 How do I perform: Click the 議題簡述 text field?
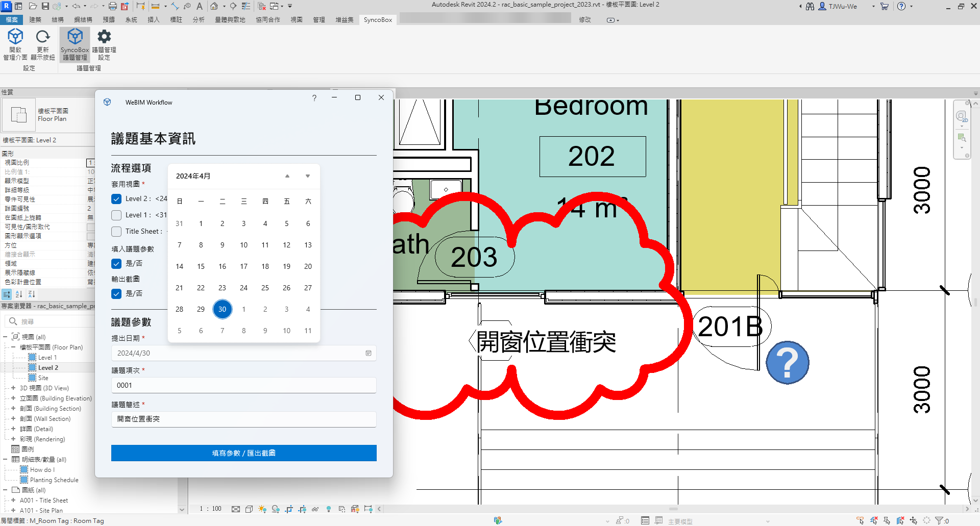pos(243,419)
